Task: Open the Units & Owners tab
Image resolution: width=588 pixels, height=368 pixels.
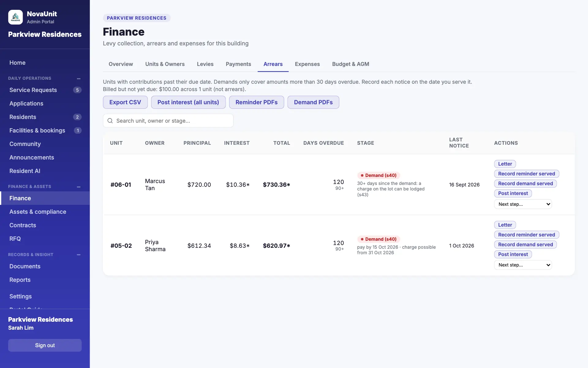Action: 165,64
